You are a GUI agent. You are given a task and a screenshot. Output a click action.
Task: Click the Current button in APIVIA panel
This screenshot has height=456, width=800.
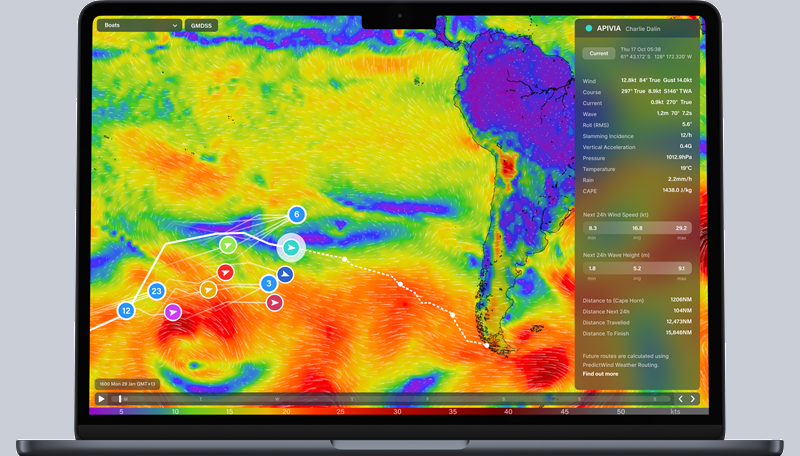(598, 53)
